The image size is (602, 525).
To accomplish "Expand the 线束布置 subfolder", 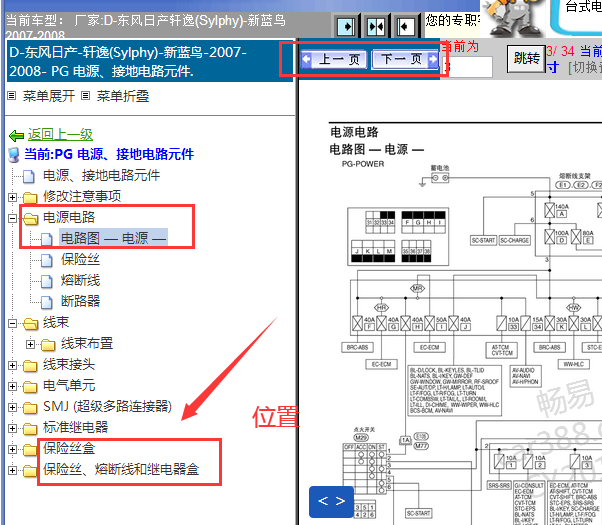I will click(x=30, y=344).
